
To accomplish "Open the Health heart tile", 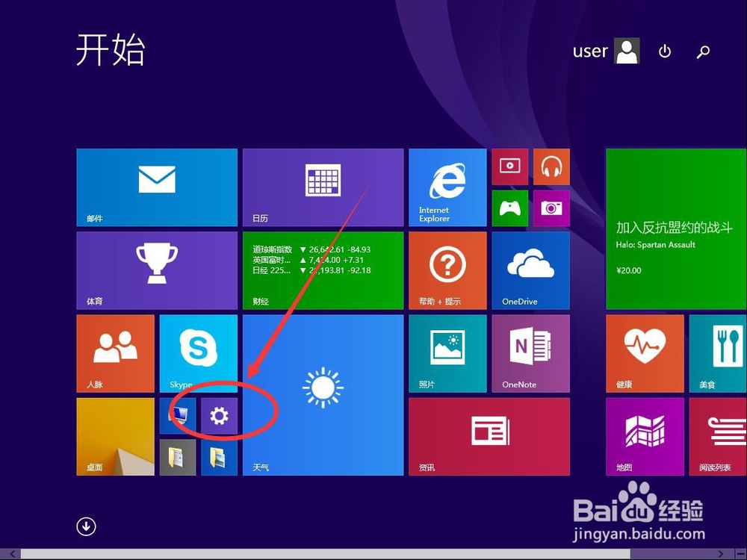I will pyautogui.click(x=645, y=353).
